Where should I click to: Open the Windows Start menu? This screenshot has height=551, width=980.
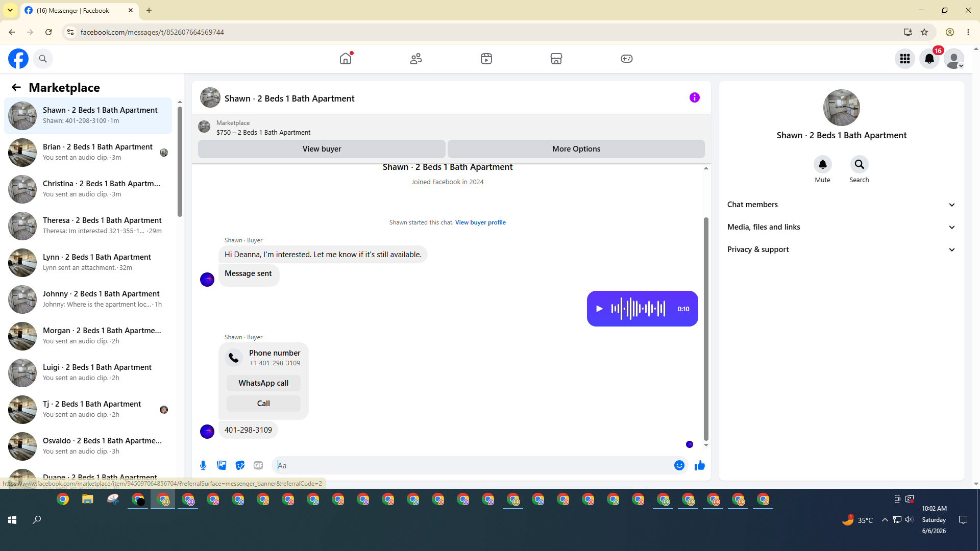click(12, 520)
